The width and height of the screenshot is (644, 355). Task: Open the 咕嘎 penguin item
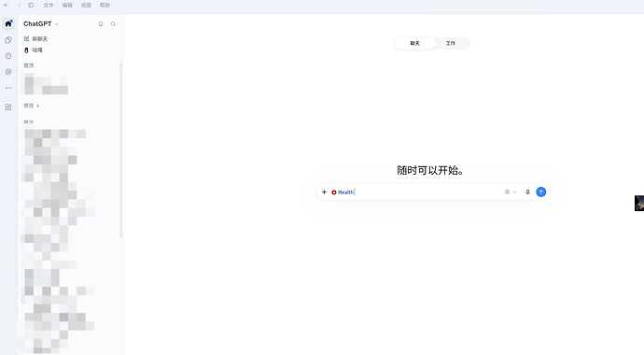(34, 50)
